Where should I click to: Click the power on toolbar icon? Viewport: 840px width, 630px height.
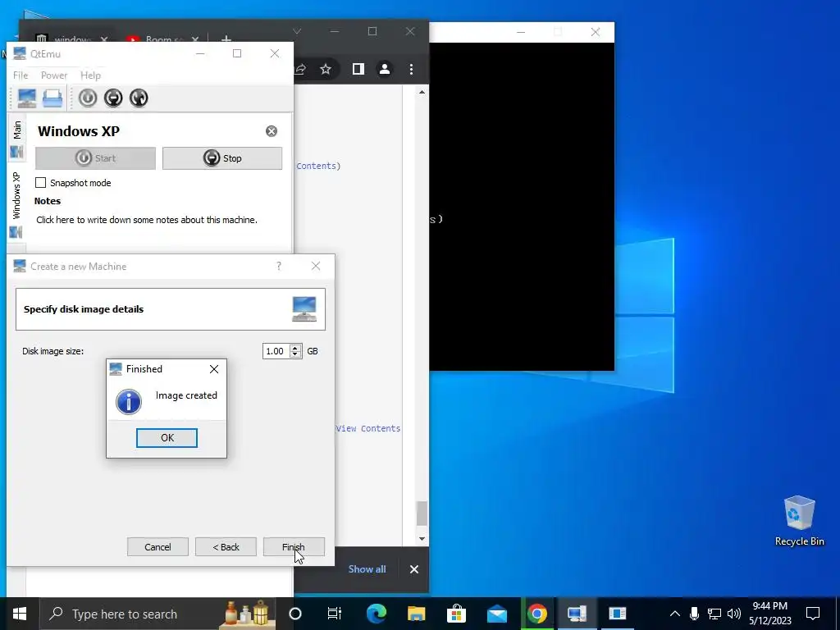point(88,98)
